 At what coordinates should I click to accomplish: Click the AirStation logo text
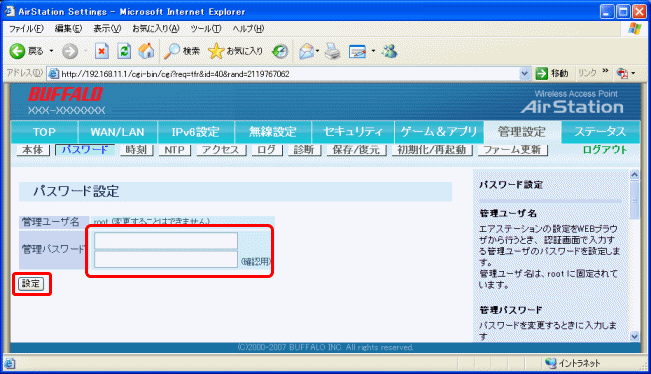click(x=572, y=107)
